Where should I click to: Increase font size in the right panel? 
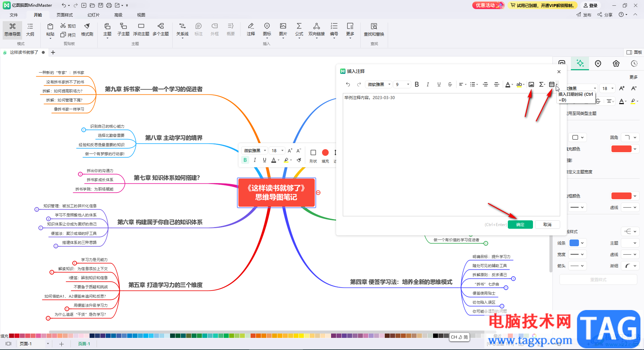[622, 88]
